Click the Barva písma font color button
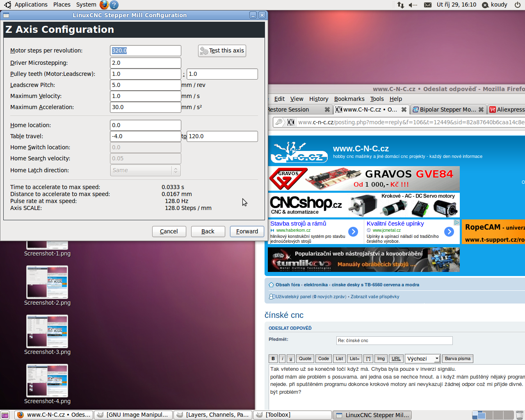 (457, 358)
